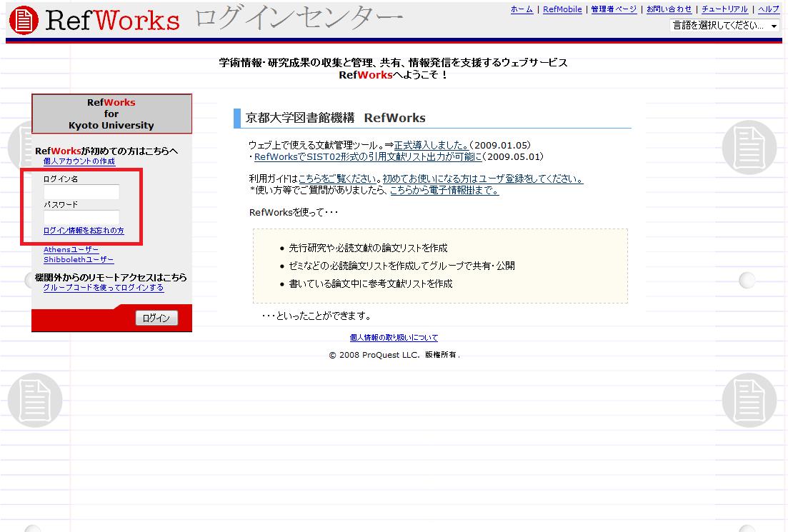Image resolution: width=788 pixels, height=532 pixels.
Task: Open the 正式導入しました link
Action: point(432,146)
